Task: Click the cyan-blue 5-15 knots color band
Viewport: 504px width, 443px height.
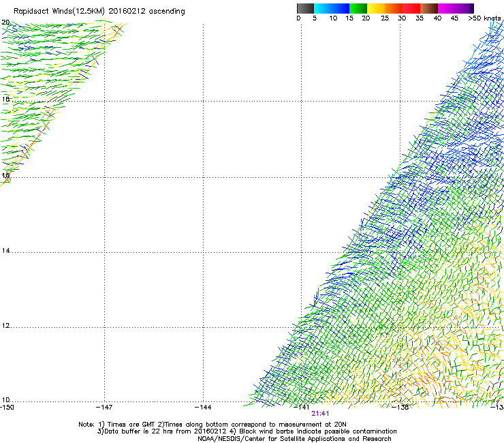Action: point(332,8)
